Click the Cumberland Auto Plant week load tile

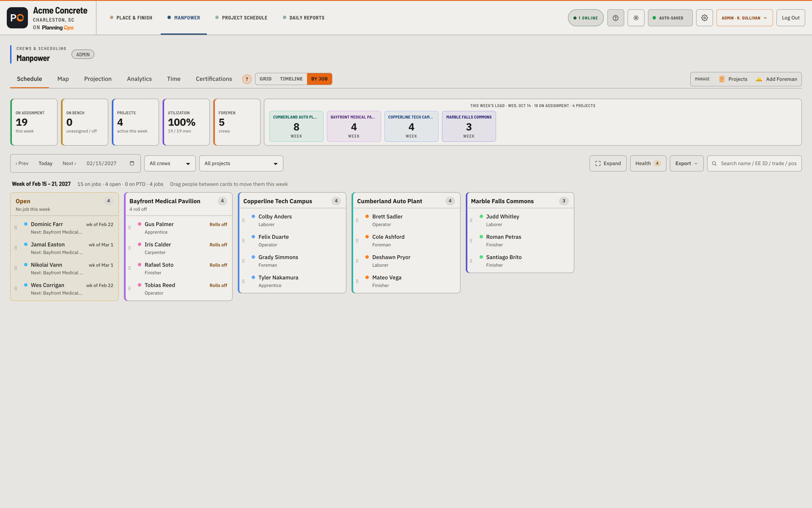tap(296, 126)
